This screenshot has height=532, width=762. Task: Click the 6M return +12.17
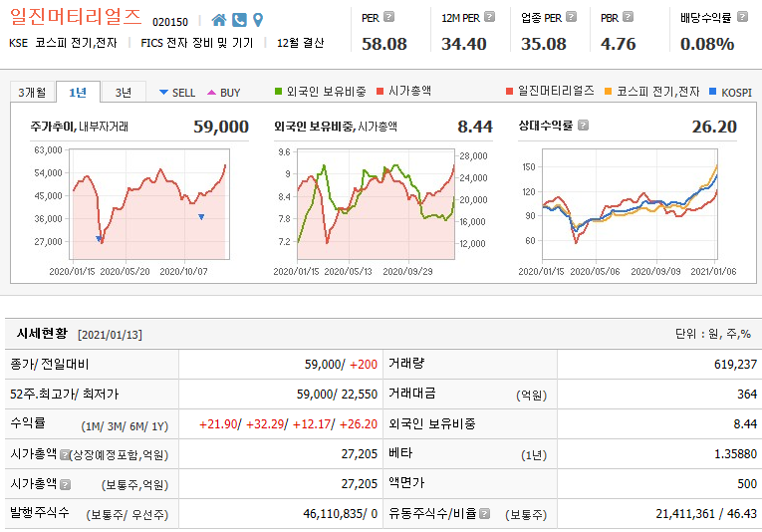click(312, 424)
